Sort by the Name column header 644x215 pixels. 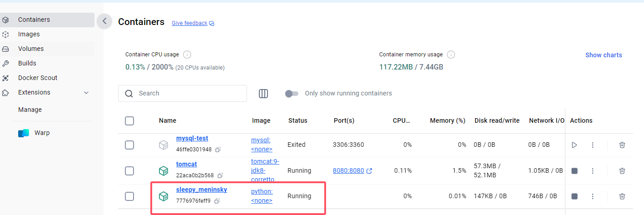(x=168, y=120)
